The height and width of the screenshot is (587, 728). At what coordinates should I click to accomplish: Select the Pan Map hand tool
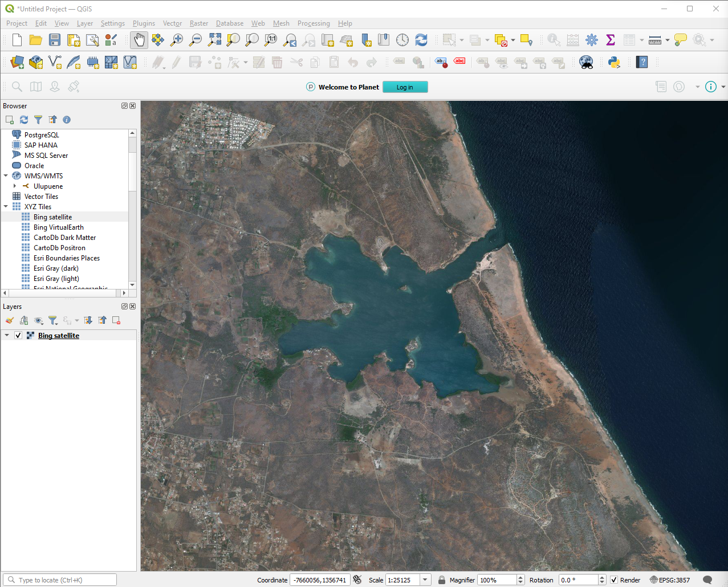coord(139,40)
